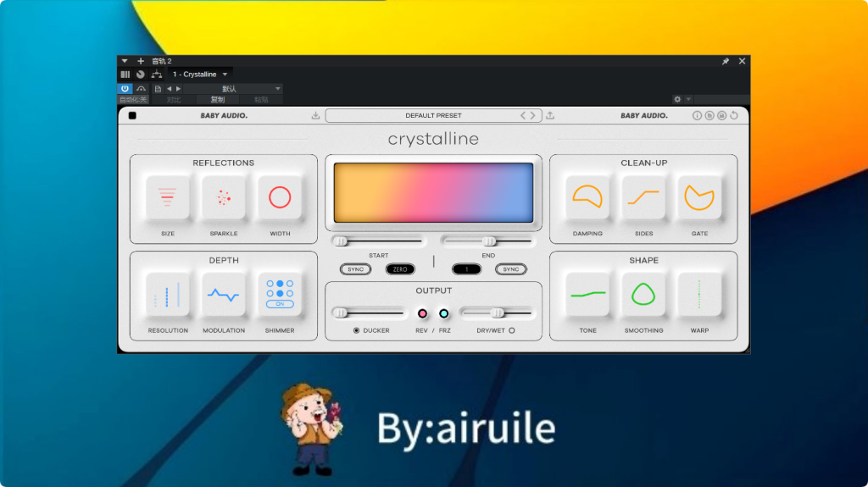Click the save-settings icon in the plugin header
The height and width of the screenshot is (487, 868).
click(x=722, y=116)
